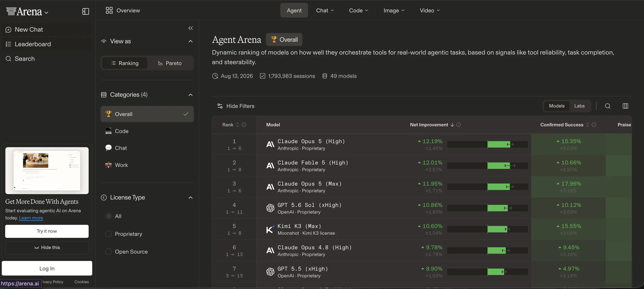
Task: Open the Arena logo dropdown chevron
Action: [46, 12]
